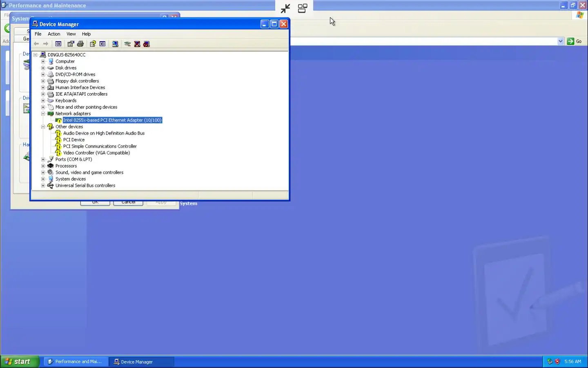Select the Keyboards category icon

coord(51,101)
